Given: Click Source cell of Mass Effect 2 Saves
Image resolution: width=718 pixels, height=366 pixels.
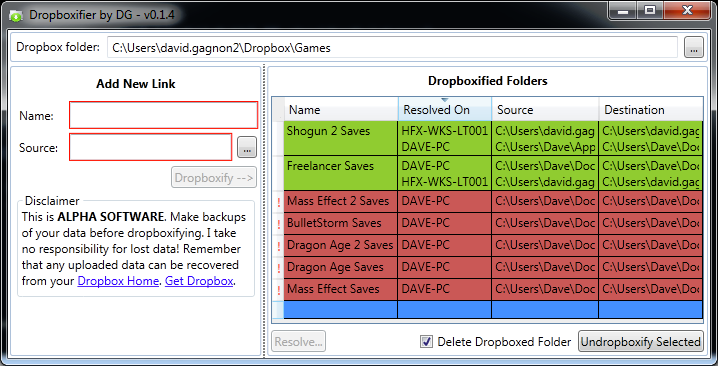Looking at the screenshot, I should click(545, 201).
